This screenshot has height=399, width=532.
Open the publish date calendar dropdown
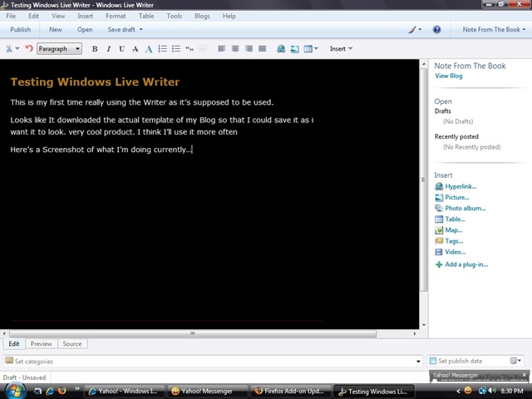tap(515, 361)
